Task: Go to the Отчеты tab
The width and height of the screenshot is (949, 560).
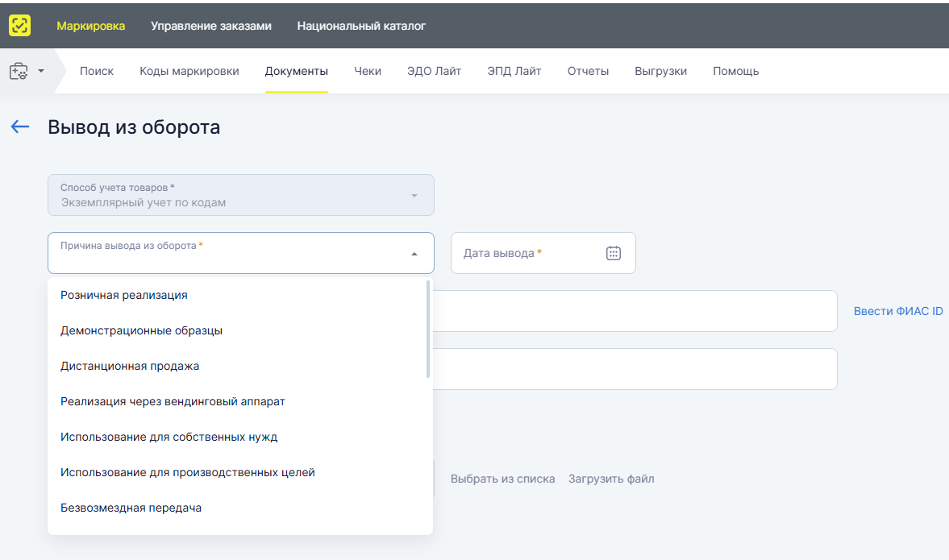Action: pyautogui.click(x=588, y=71)
